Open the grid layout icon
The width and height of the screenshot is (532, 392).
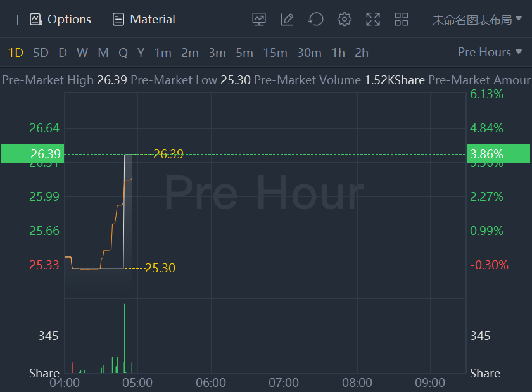coord(402,20)
